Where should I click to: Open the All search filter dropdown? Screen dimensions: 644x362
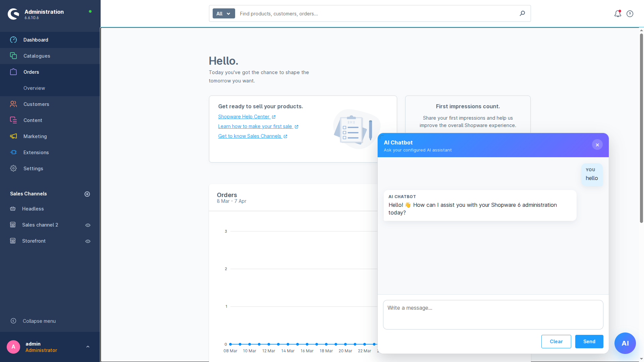point(224,14)
